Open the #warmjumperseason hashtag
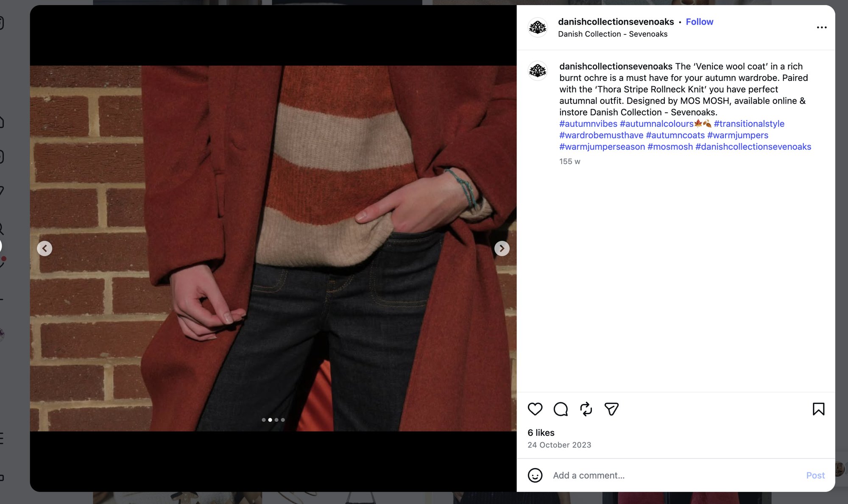Image resolution: width=848 pixels, height=504 pixels. [x=602, y=147]
